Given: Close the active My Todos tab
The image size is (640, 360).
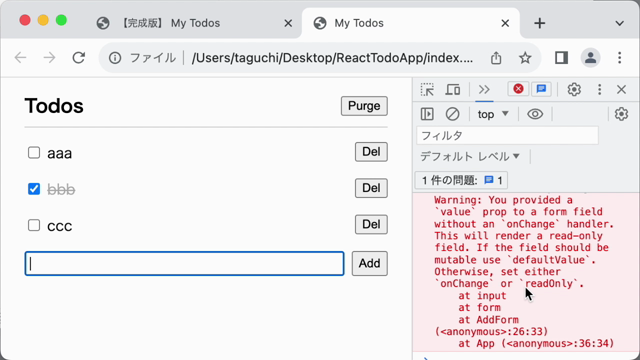Looking at the screenshot, I should (505, 23).
